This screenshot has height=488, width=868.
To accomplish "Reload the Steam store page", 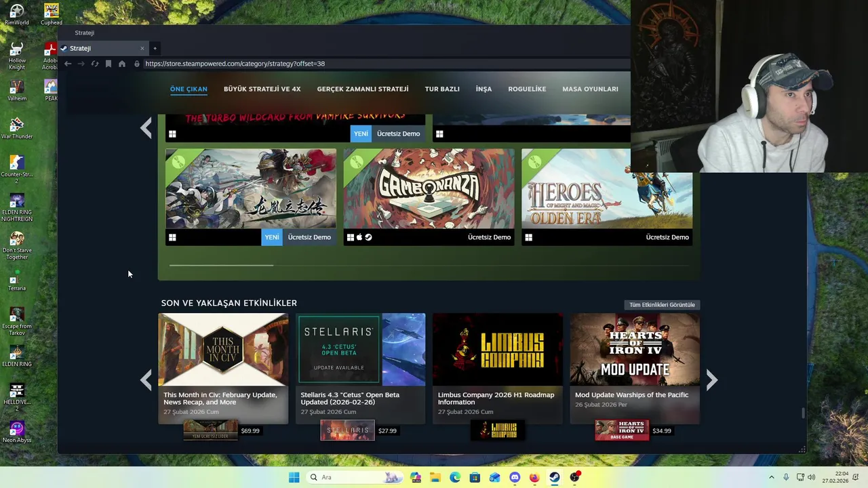I will coord(95,64).
